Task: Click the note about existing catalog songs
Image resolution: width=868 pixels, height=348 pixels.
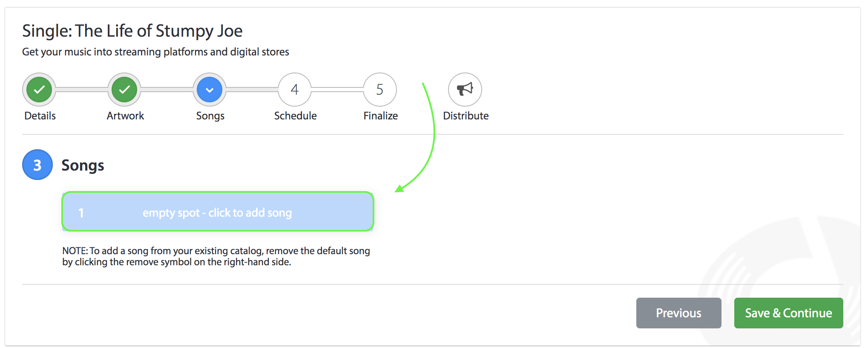Action: click(216, 256)
